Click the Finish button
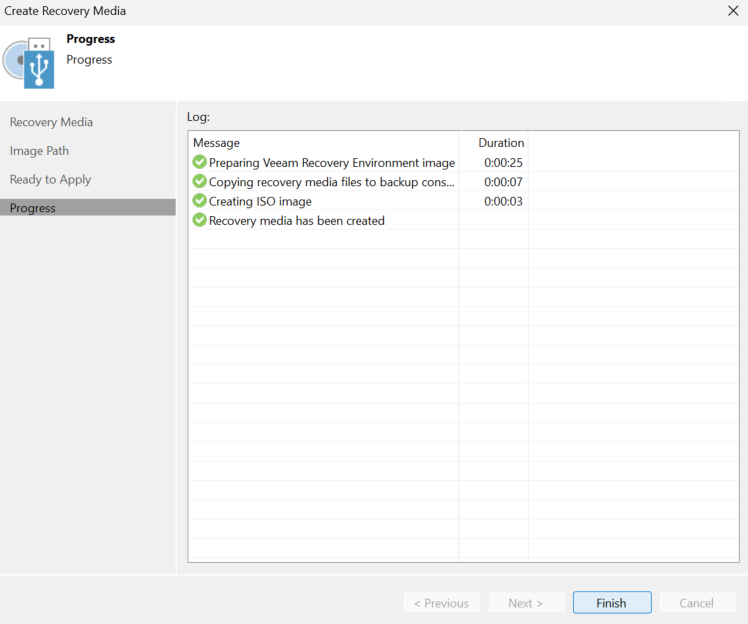 (x=612, y=603)
